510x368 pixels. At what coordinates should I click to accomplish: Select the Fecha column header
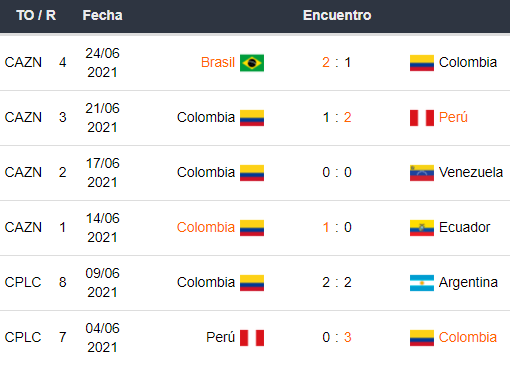click(x=102, y=15)
